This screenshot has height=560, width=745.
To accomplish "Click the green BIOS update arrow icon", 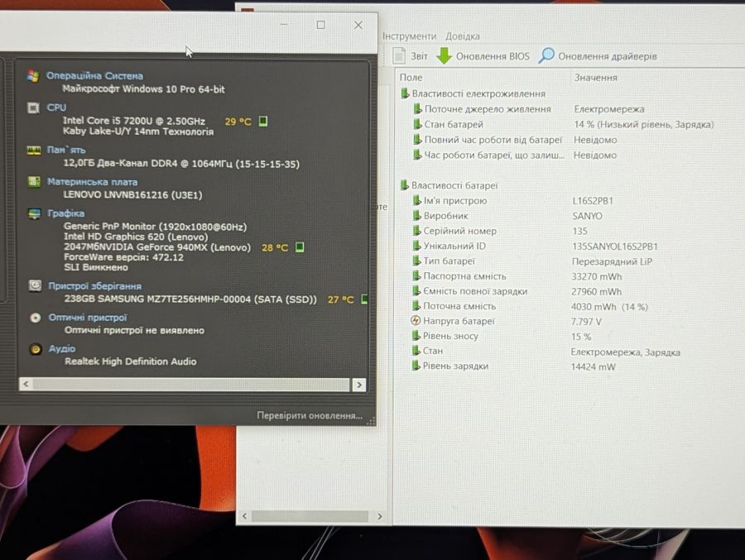I will 444,55.
